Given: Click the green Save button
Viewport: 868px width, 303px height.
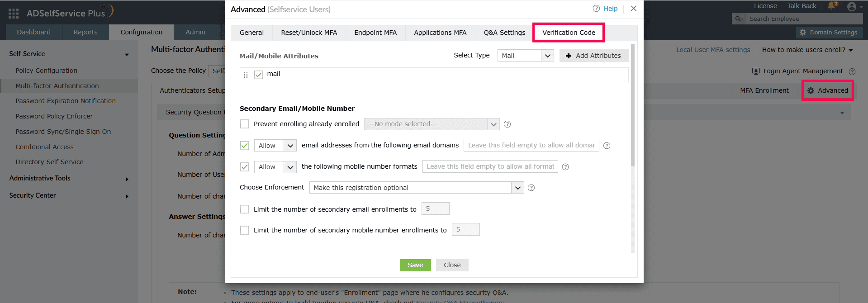Looking at the screenshot, I should click(415, 265).
